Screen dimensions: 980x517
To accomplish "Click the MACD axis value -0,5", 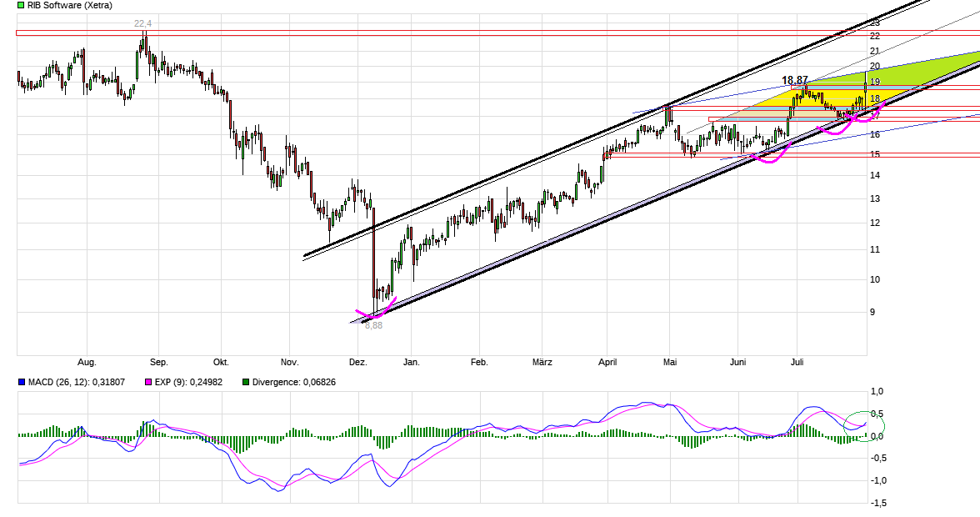I will tap(877, 459).
